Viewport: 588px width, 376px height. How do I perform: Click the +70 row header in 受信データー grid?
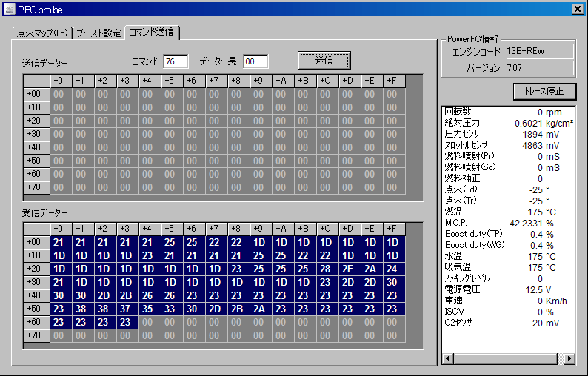click(36, 335)
